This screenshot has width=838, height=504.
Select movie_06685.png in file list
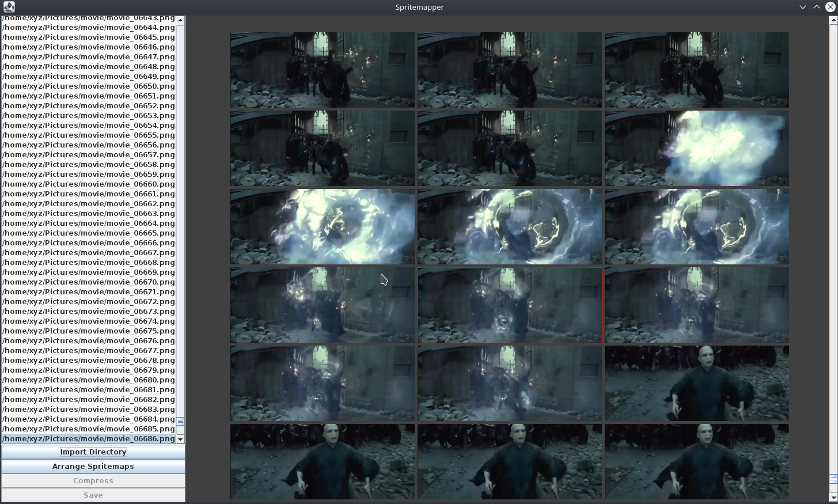(x=89, y=429)
